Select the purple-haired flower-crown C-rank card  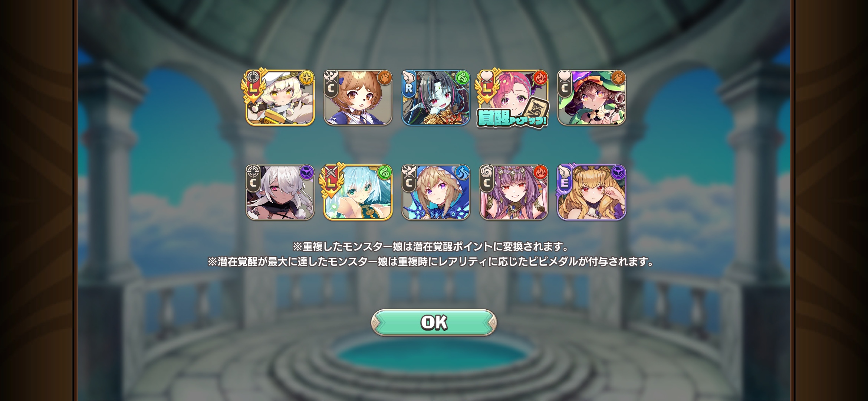(x=514, y=192)
